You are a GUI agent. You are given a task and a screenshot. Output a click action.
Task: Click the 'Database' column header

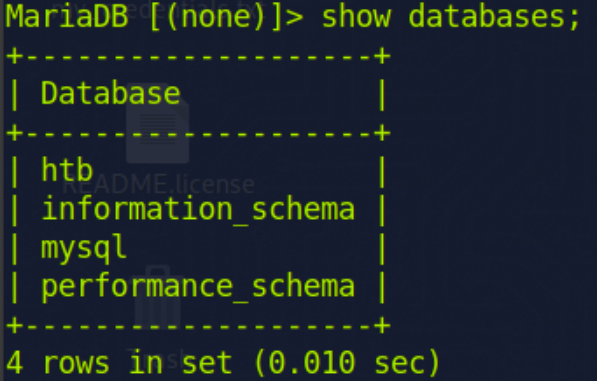(x=110, y=94)
